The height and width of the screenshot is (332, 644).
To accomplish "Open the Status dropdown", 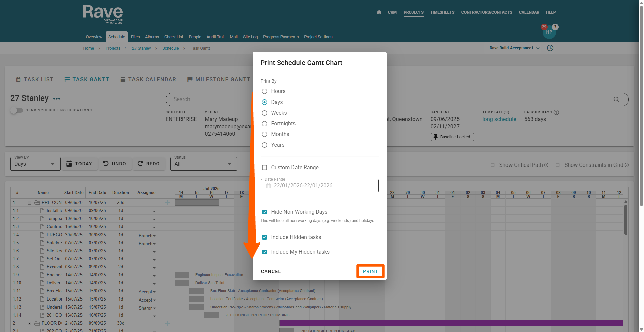I will tap(204, 164).
